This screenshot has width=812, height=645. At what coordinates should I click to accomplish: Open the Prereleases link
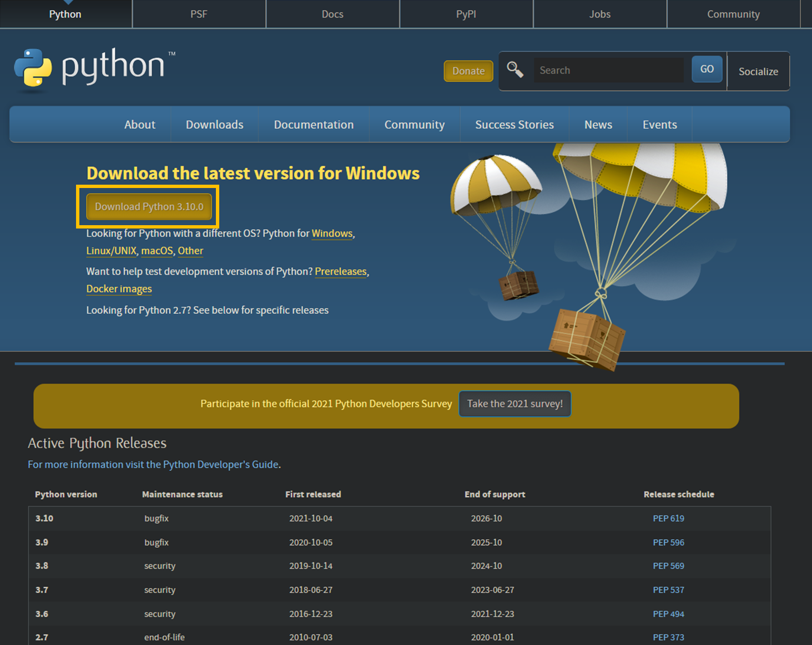tap(341, 271)
